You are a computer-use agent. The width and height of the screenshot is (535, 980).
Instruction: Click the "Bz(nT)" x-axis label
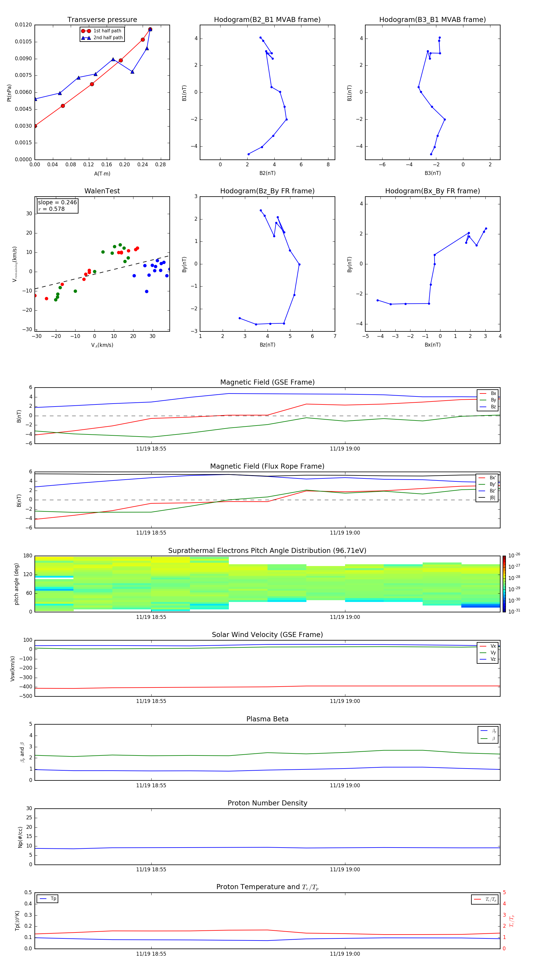coord(267,345)
